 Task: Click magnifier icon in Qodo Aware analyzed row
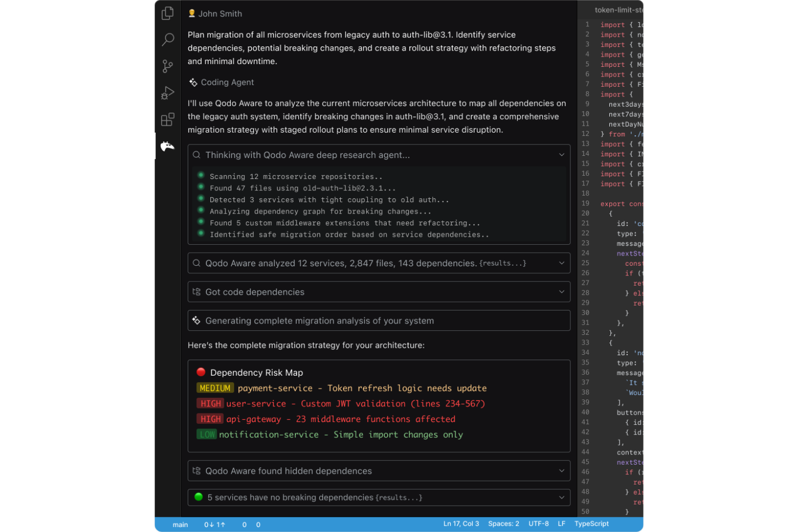[197, 263]
